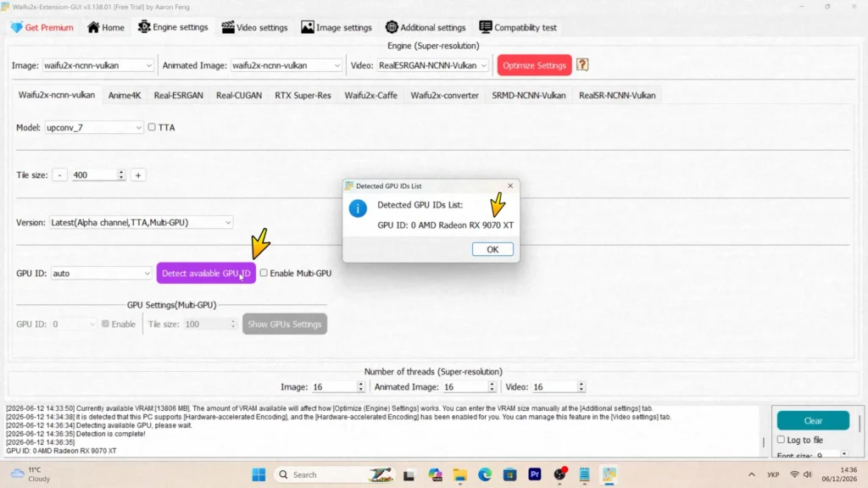Click the red Optimize Settings button

(534, 65)
